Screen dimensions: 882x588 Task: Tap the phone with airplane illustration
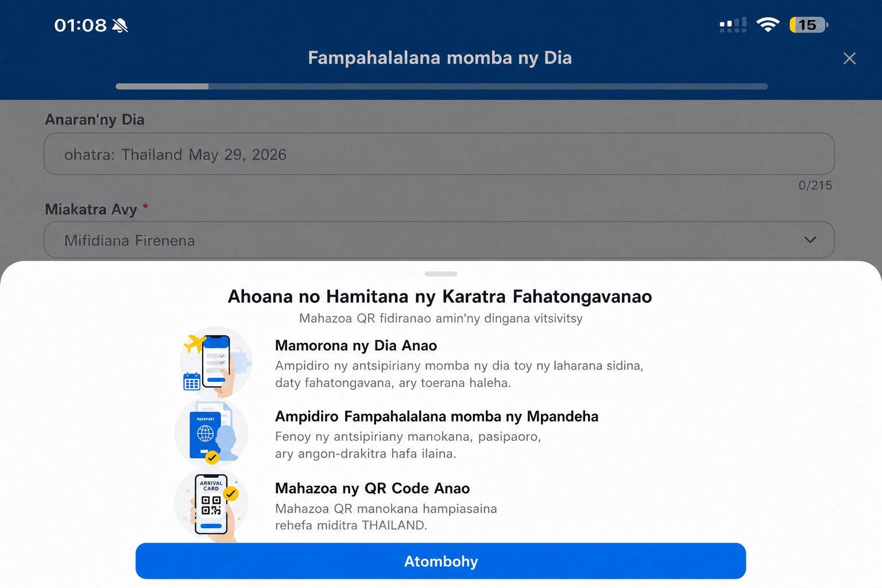(216, 362)
